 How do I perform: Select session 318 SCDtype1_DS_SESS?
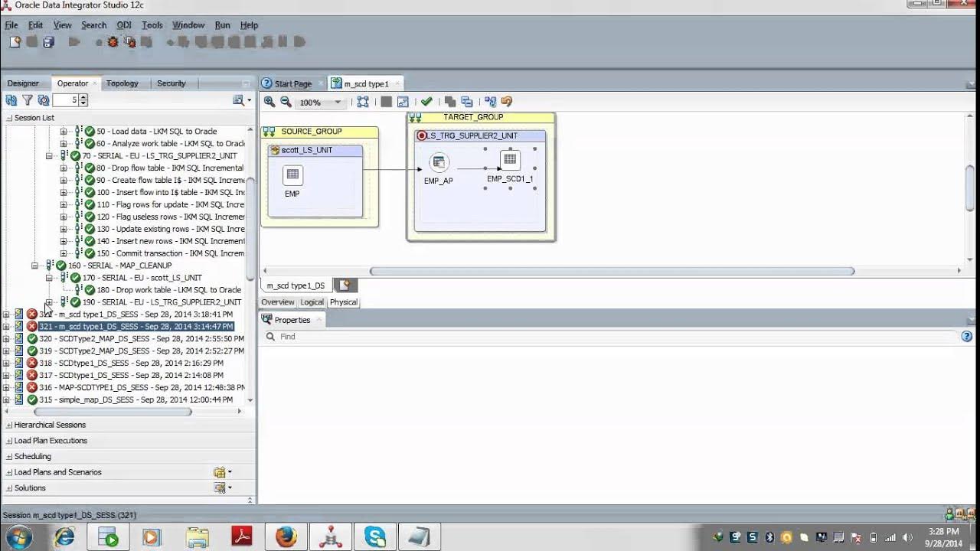pos(131,364)
